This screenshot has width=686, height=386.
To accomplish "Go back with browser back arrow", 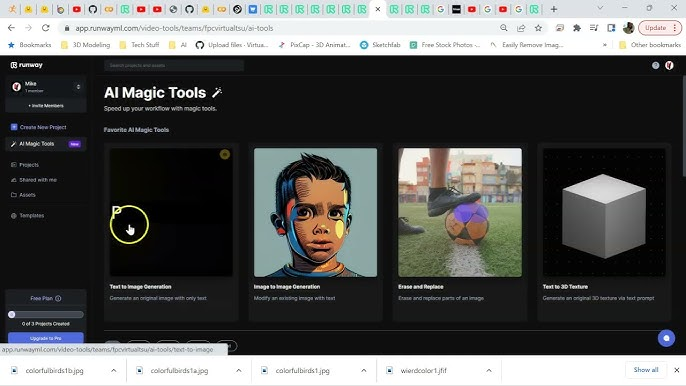I will (11, 28).
